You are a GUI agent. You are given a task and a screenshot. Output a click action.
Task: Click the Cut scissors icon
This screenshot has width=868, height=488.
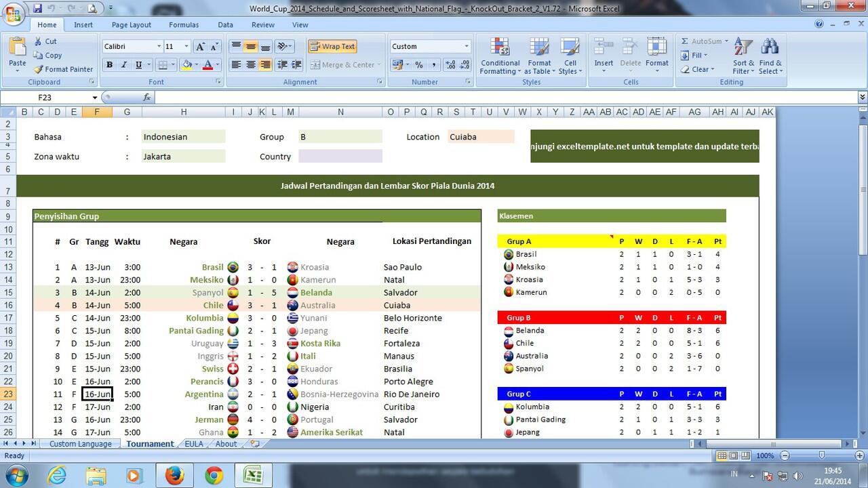37,41
